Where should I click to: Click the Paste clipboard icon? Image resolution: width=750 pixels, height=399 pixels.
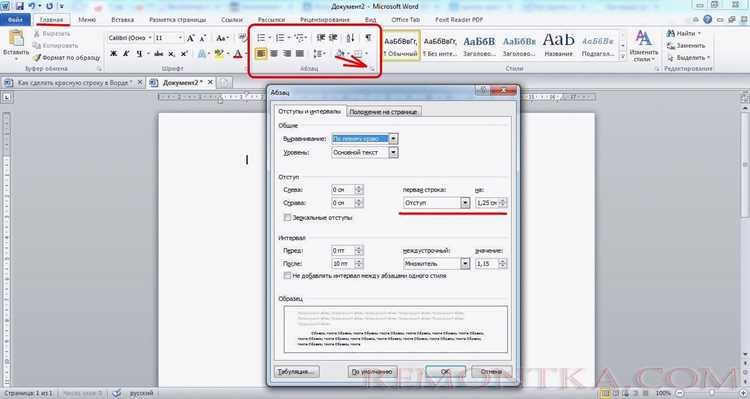(16, 38)
